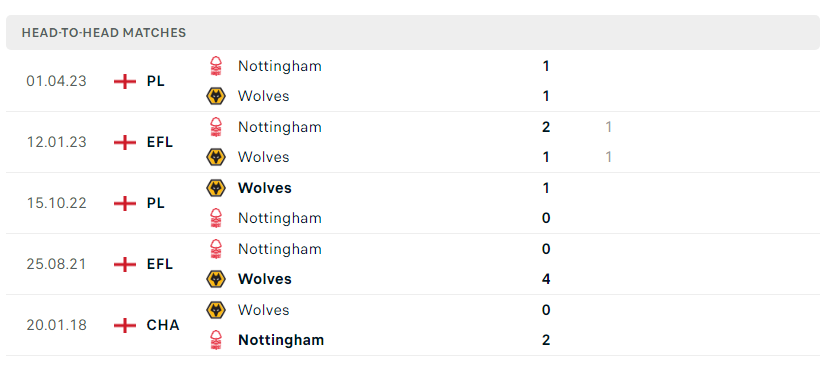This screenshot has height=368, width=820.
Task: Click England flag next to 12.01.23 EFL
Action: click(x=124, y=142)
